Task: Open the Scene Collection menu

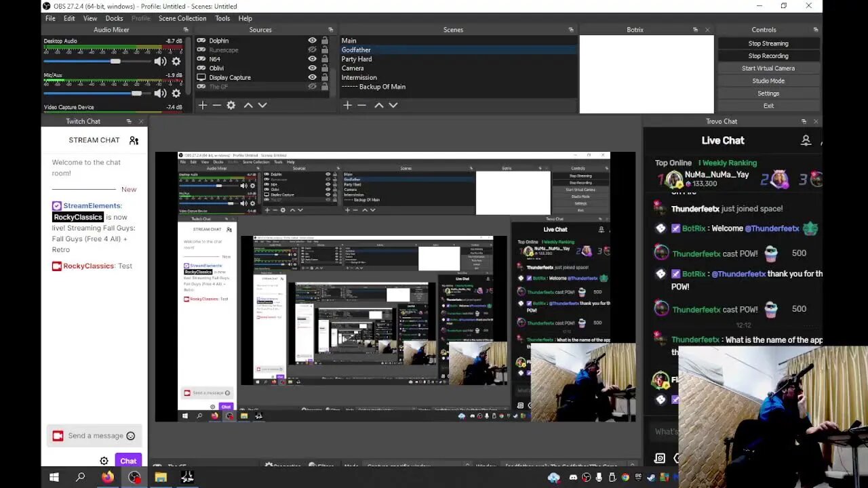Action: pyautogui.click(x=182, y=18)
